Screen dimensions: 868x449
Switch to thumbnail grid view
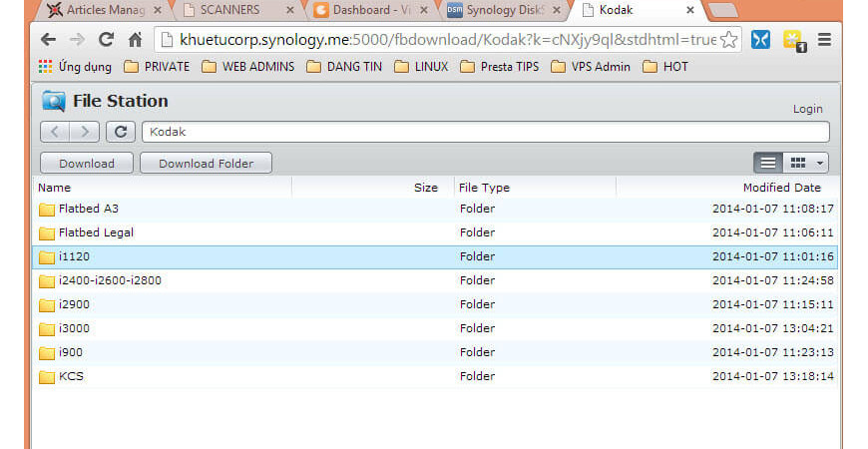[797, 163]
